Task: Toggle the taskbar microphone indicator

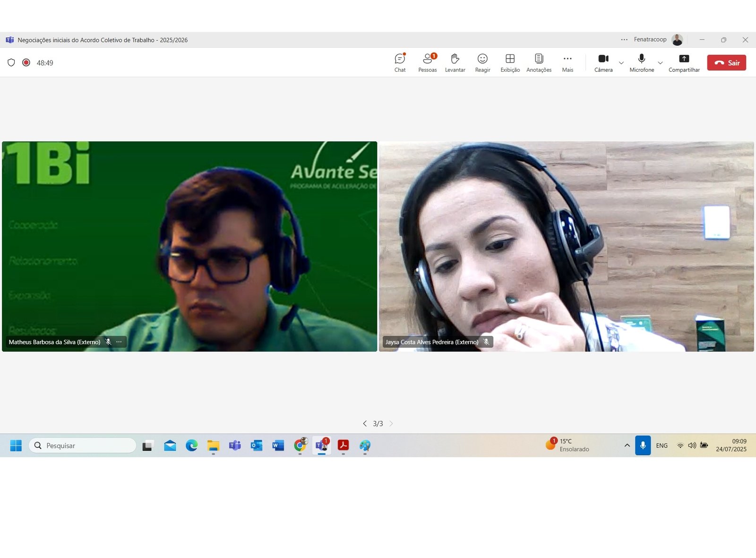Action: (x=643, y=445)
